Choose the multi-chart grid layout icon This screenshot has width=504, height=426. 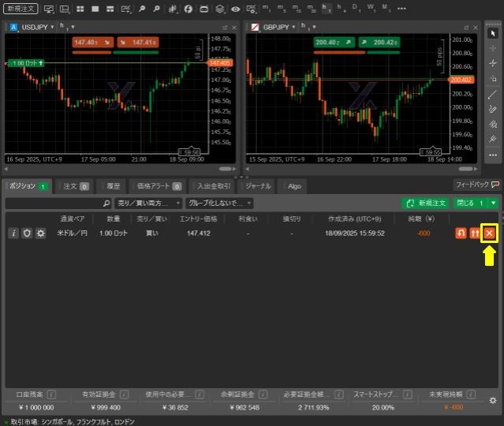(80, 9)
